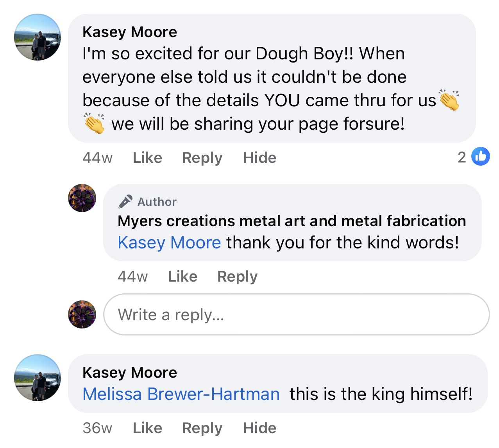Like the Myers creations author reply
Image resolution: width=499 pixels, height=448 pixels.
[x=182, y=277]
